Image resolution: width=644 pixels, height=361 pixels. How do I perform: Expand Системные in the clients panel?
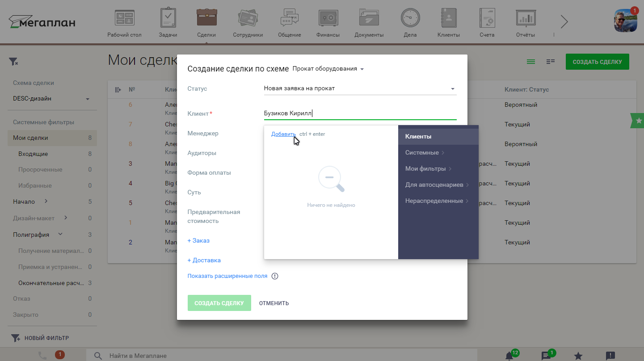[425, 153]
